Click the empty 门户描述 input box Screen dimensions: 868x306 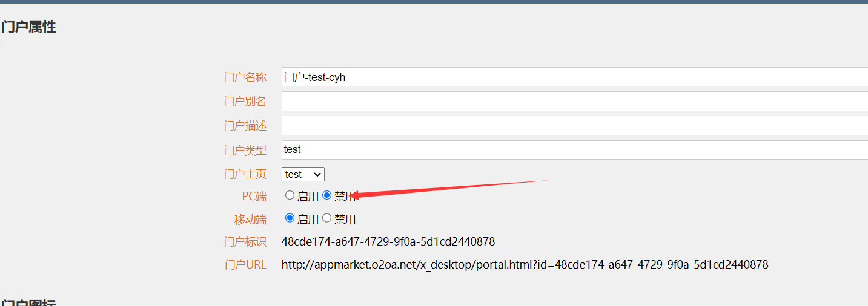pyautogui.click(x=574, y=126)
